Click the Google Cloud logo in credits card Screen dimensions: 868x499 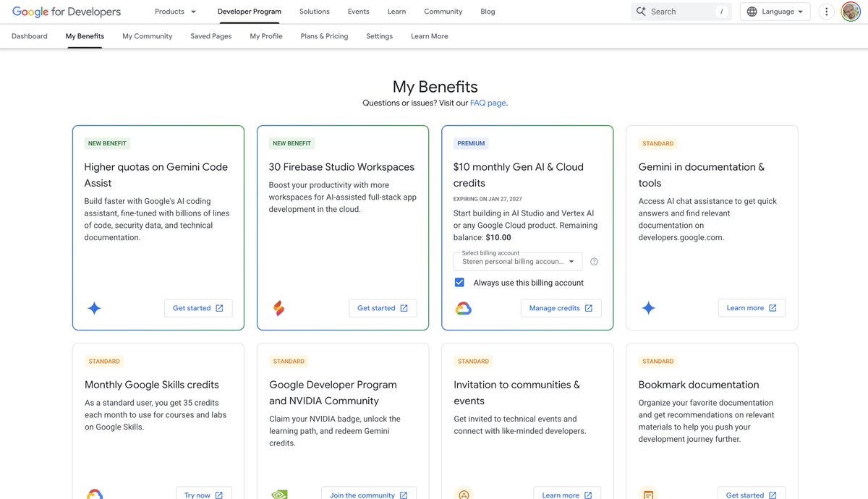click(464, 309)
